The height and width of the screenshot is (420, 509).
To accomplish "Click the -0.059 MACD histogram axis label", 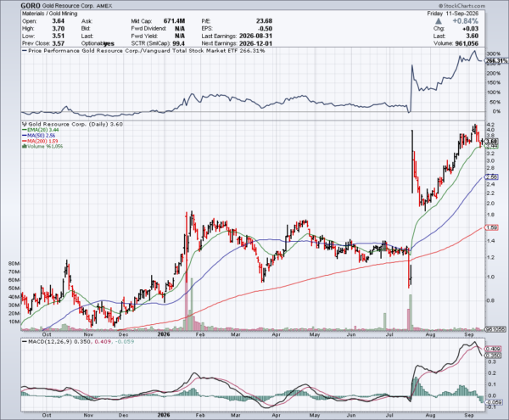I will (x=495, y=402).
